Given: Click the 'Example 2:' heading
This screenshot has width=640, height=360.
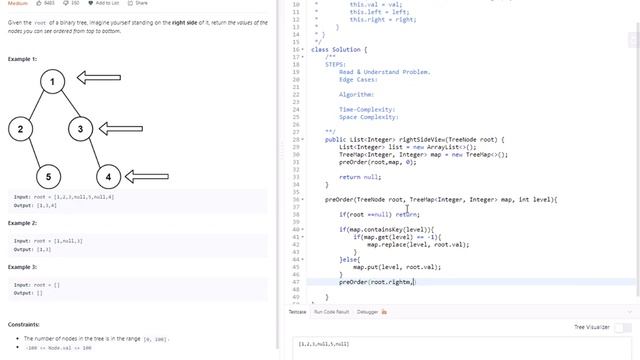Looking at the screenshot, I should 22,223.
